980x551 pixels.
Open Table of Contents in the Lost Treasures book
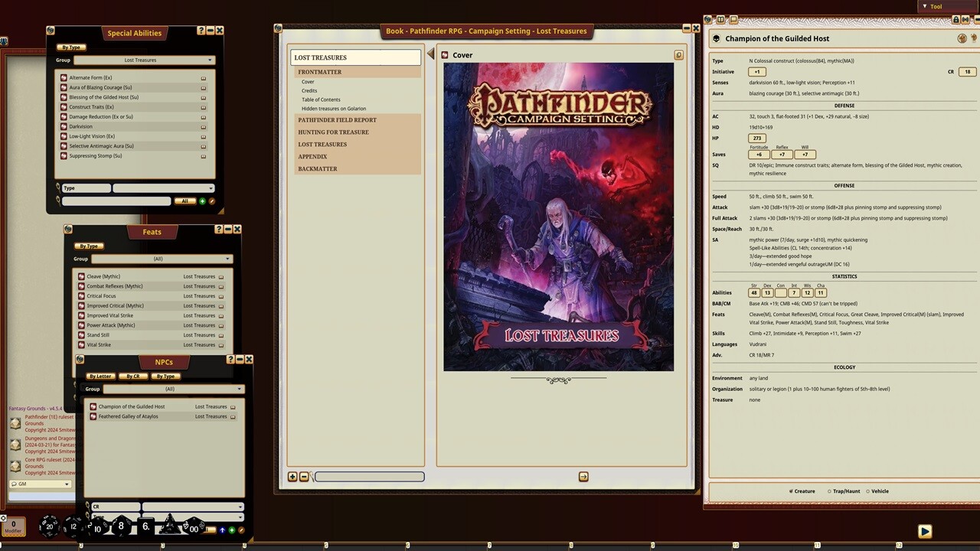(x=320, y=99)
